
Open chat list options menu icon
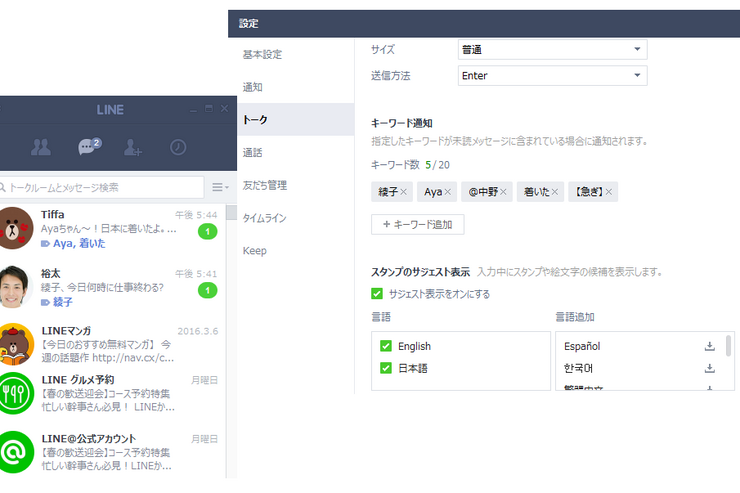pyautogui.click(x=220, y=187)
